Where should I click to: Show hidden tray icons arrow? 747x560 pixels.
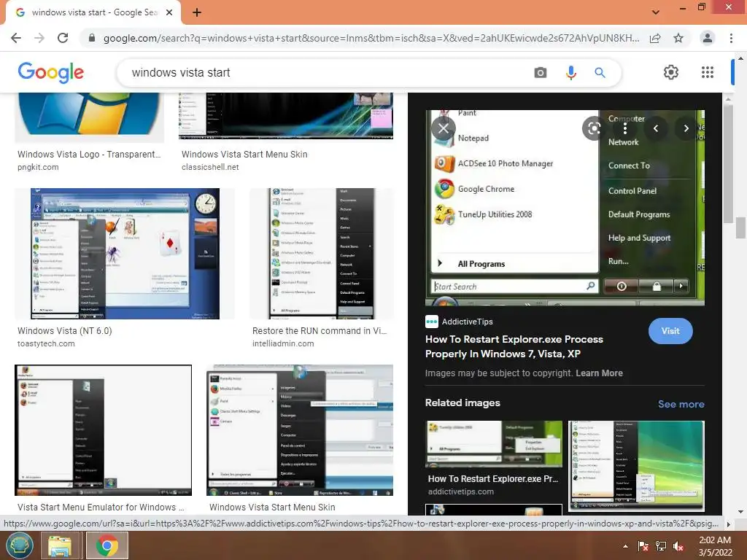625,546
